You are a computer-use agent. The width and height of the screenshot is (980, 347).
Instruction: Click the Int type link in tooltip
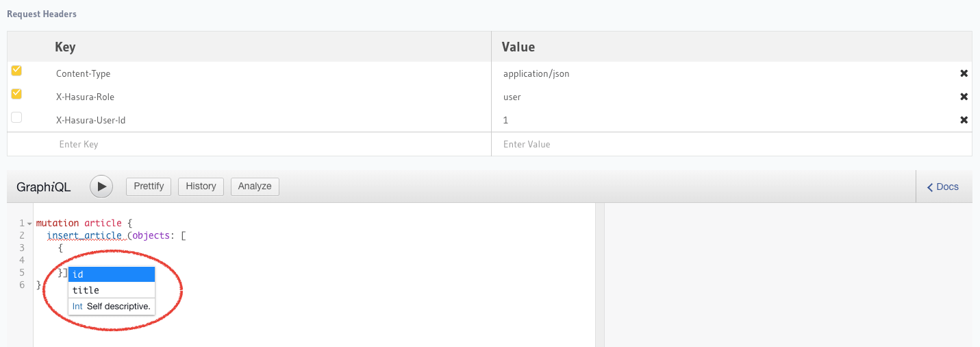click(x=77, y=307)
